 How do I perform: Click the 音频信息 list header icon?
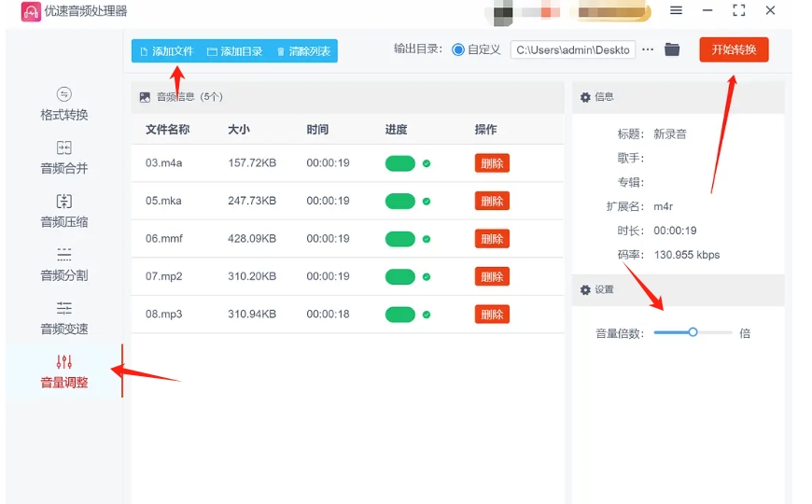[x=145, y=97]
